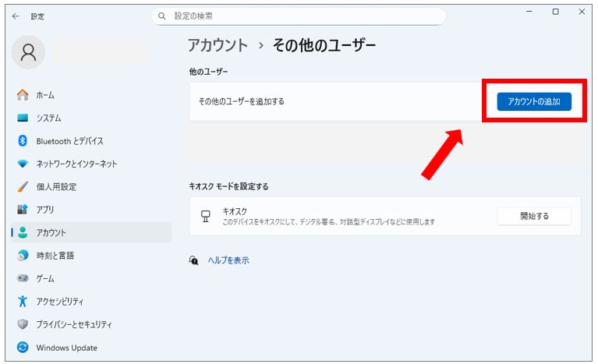Click the help headset icon
The height and width of the screenshot is (364, 598).
[x=193, y=260]
